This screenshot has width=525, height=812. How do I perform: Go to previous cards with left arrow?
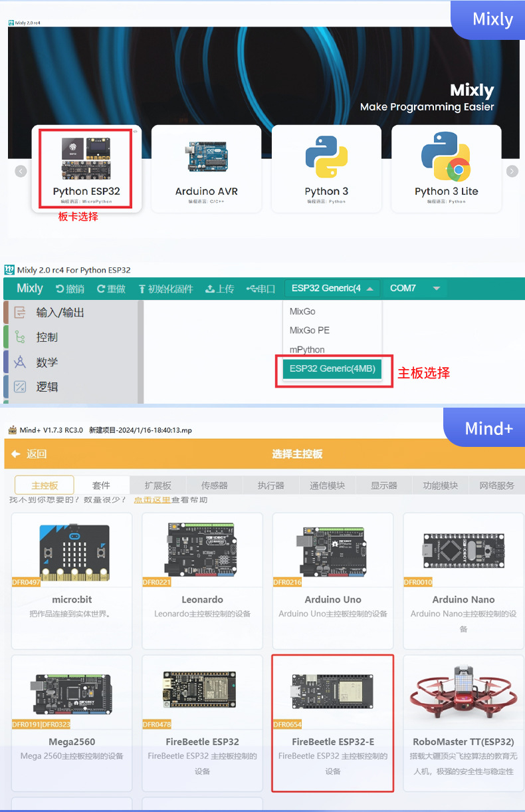pos(21,171)
